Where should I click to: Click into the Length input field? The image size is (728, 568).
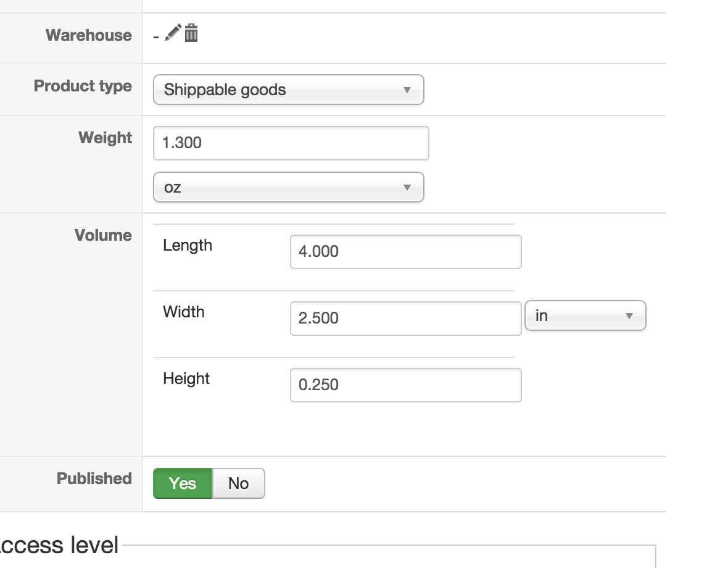tap(405, 252)
